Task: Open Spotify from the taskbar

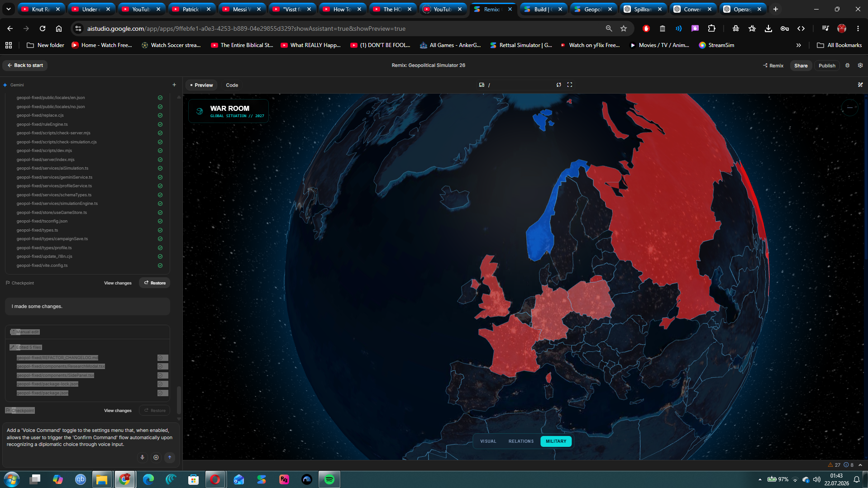Action: [x=329, y=479]
